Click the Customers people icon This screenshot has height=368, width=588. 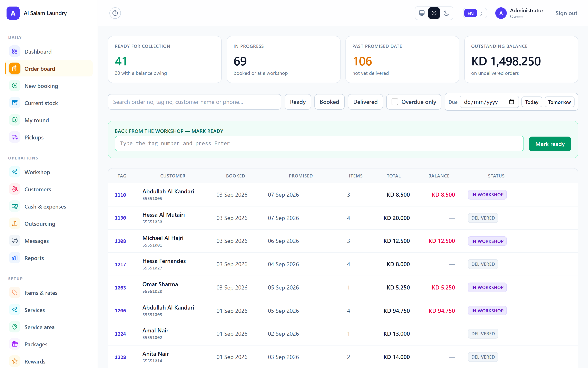(x=14, y=189)
